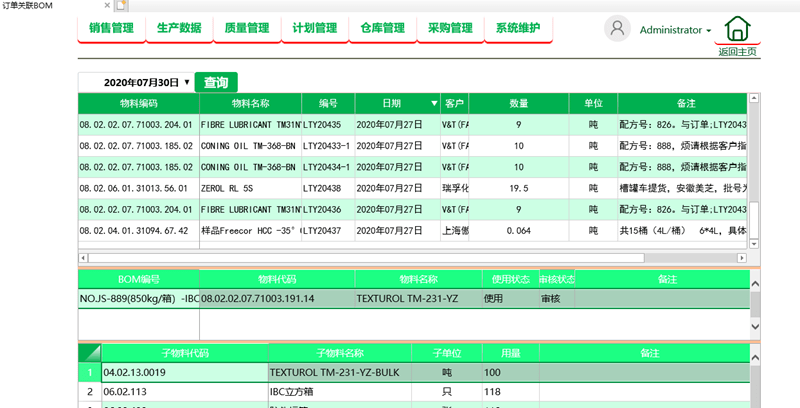Screen dimensions: 800x408
Task: Select order row LTY20434-1
Action: (413, 167)
